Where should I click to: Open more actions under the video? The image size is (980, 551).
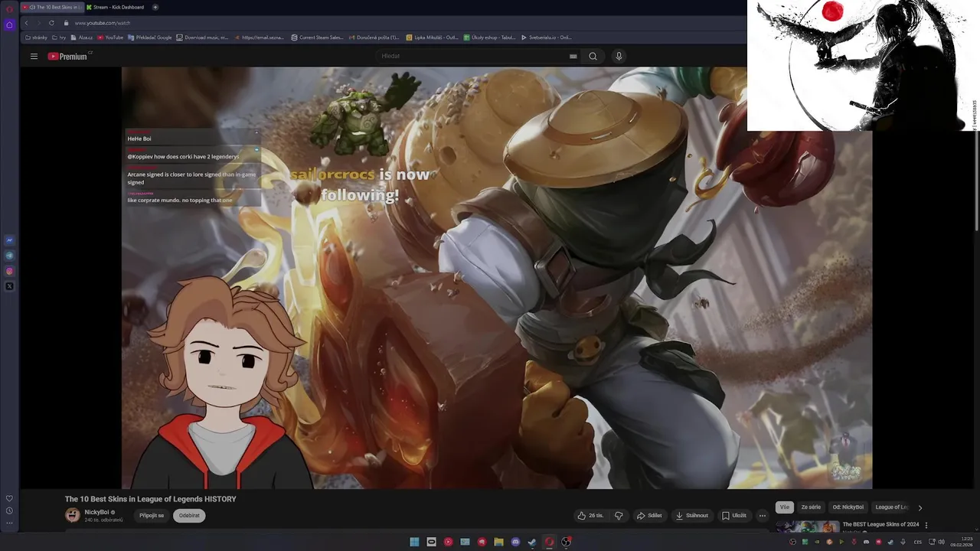[x=762, y=516]
